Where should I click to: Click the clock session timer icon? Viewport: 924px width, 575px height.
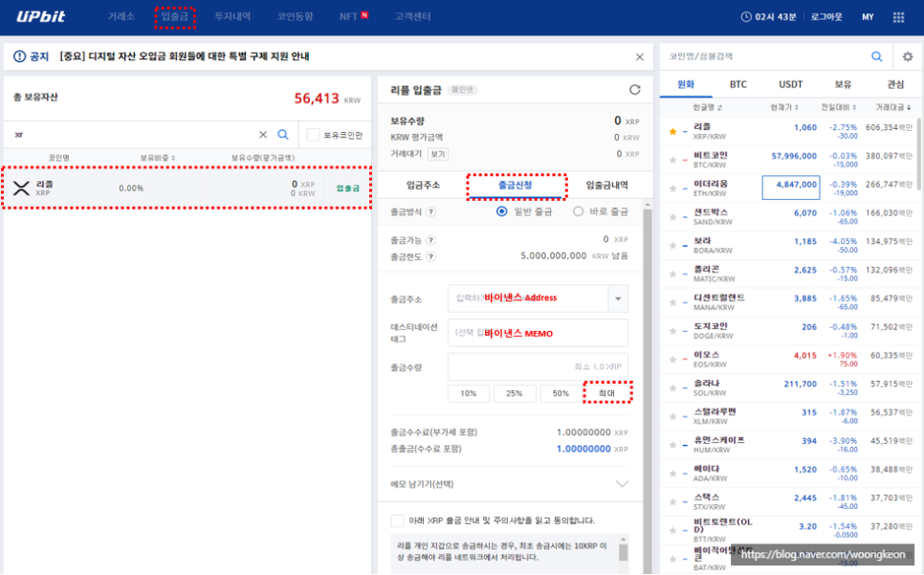pos(746,17)
